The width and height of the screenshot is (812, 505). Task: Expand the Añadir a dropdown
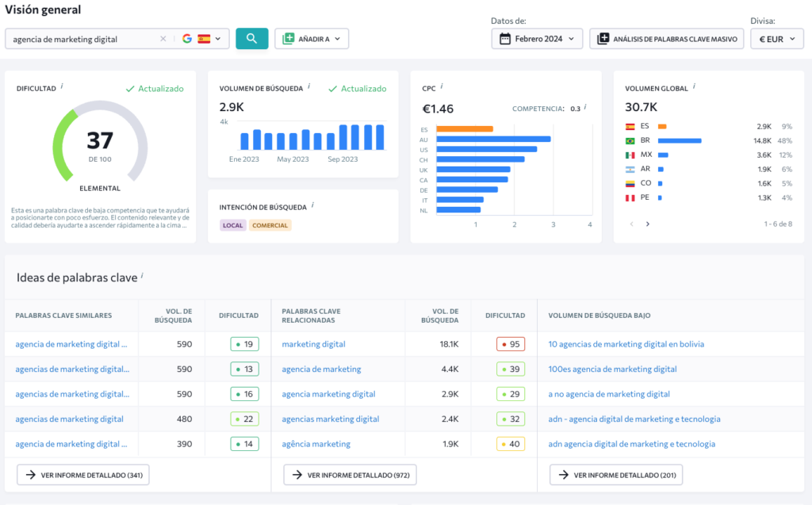(312, 39)
